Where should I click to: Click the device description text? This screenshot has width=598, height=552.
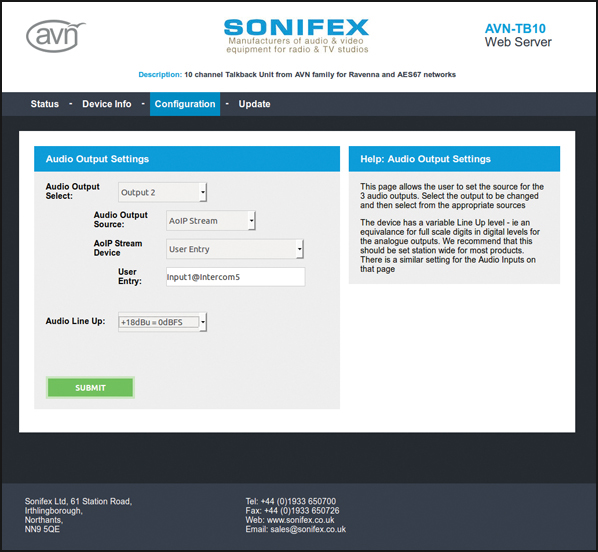297,74
